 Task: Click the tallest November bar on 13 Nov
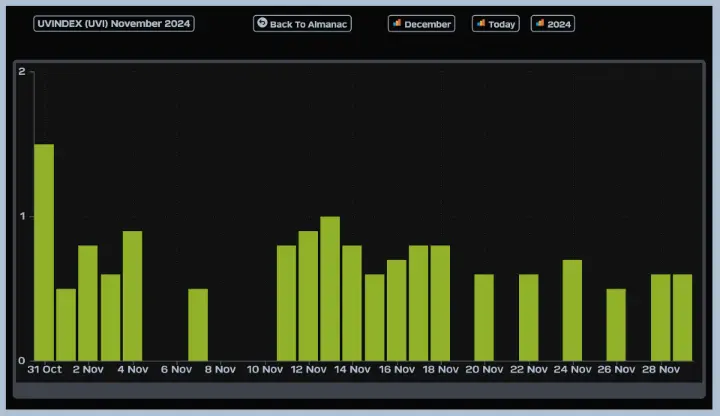pos(330,289)
